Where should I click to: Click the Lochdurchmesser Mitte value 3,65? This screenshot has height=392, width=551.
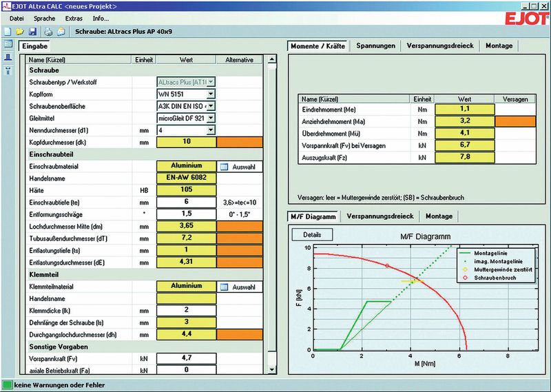pyautogui.click(x=186, y=226)
